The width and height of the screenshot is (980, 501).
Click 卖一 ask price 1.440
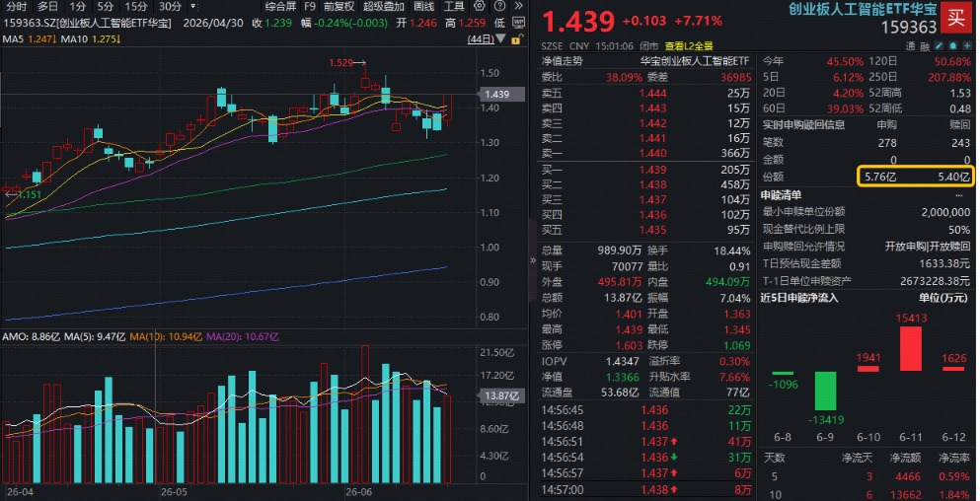point(652,153)
